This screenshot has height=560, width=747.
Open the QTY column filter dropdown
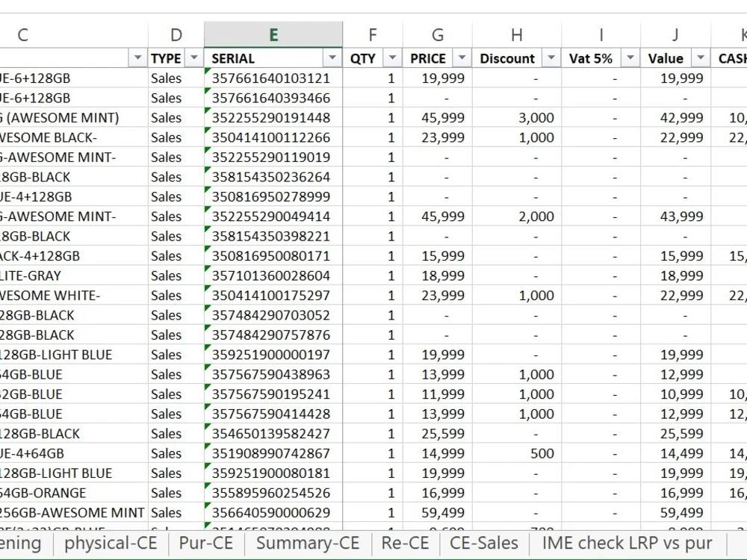(392, 58)
